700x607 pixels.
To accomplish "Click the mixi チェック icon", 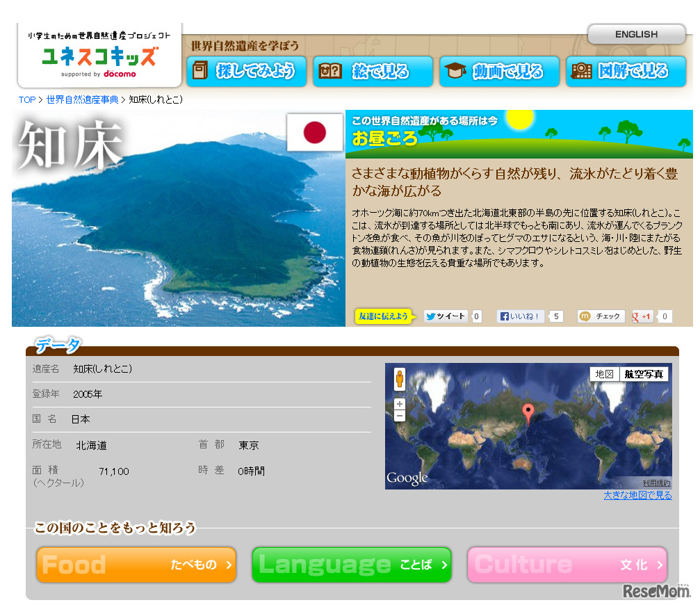I will coord(599,316).
